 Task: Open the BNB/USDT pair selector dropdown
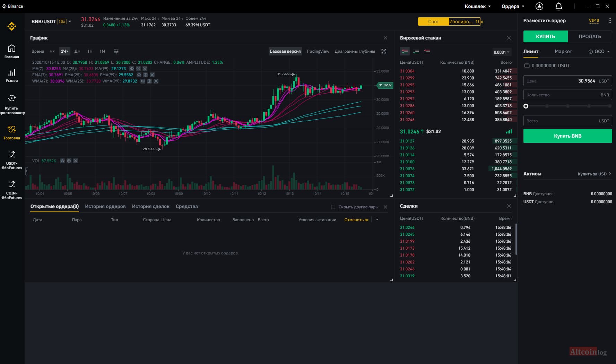[x=51, y=21]
